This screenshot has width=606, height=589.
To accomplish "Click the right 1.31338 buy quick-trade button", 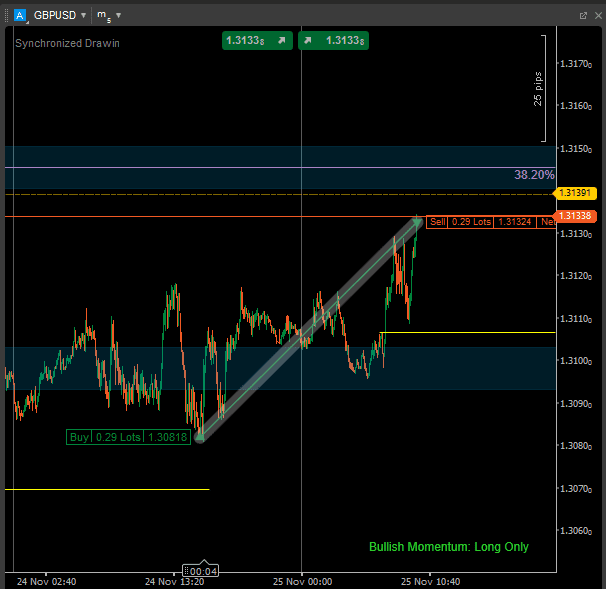I will pyautogui.click(x=334, y=41).
